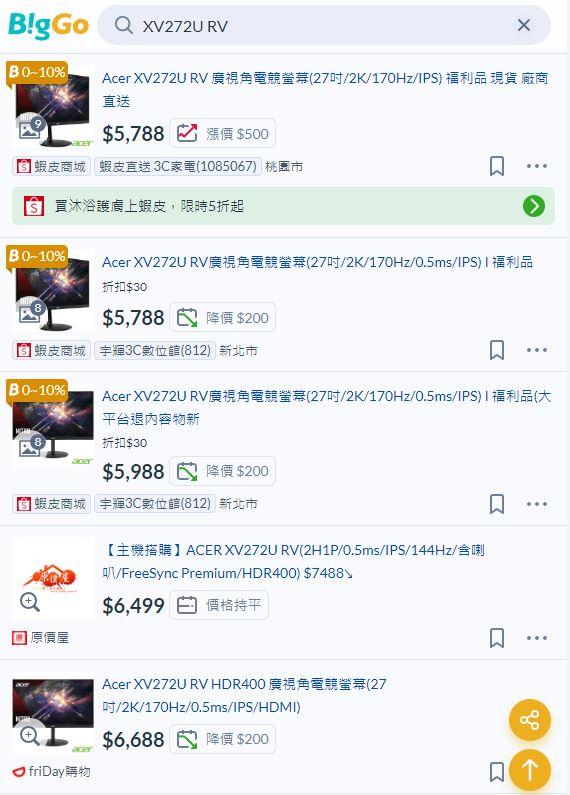Click the BigGo logo
This screenshot has height=795, width=570.
pyautogui.click(x=48, y=25)
